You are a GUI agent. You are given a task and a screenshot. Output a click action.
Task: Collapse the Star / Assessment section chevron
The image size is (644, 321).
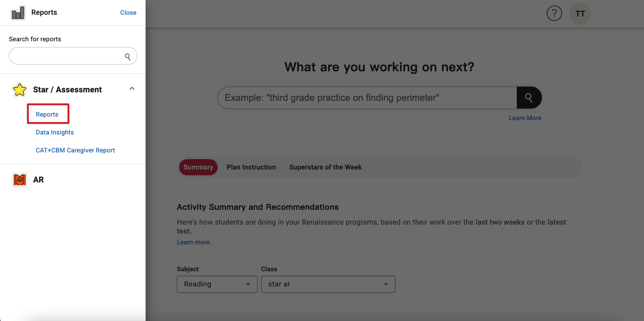point(132,89)
